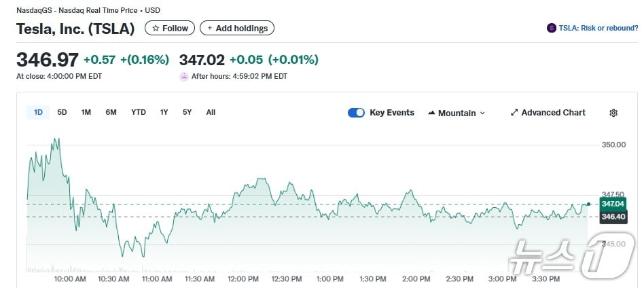Toggle the Key Events switch
Screen dimensions: 644x288
(356, 113)
